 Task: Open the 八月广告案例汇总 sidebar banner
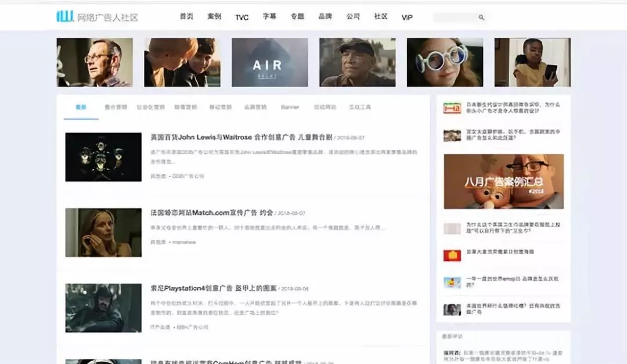point(504,182)
